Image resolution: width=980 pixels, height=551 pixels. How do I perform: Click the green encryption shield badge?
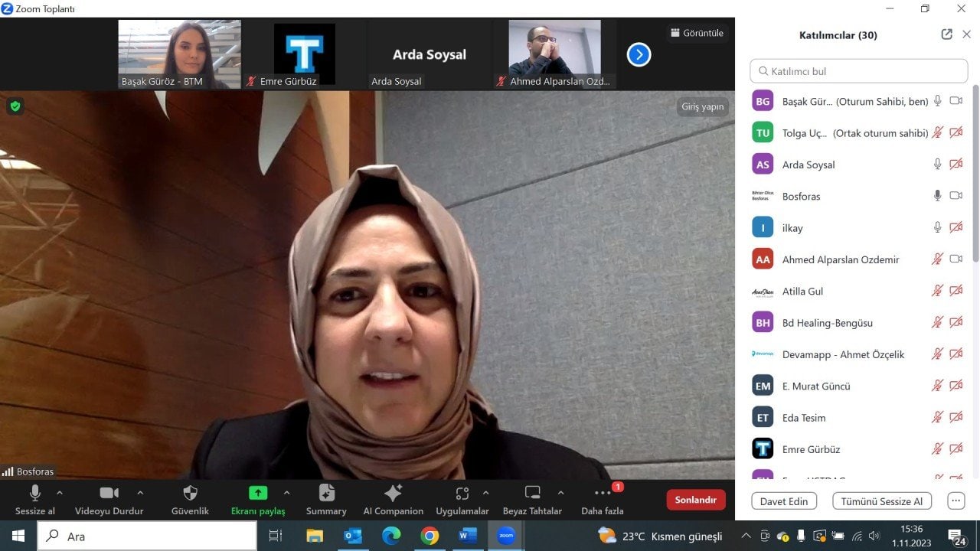pyautogui.click(x=15, y=106)
